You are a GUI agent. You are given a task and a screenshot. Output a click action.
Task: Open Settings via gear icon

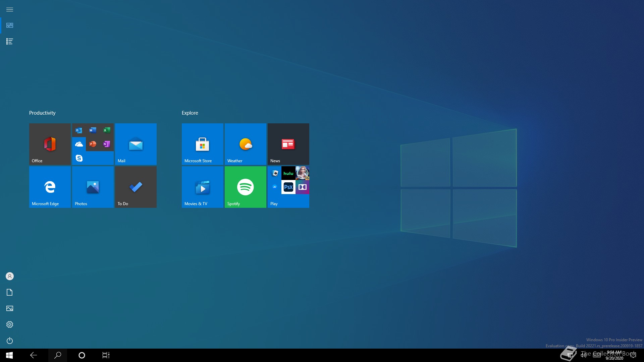10,324
